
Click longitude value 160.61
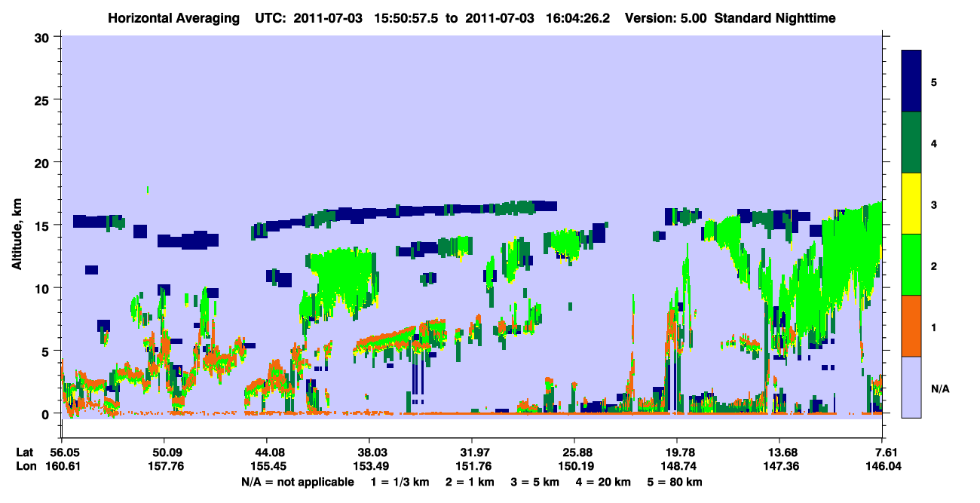coord(64,466)
